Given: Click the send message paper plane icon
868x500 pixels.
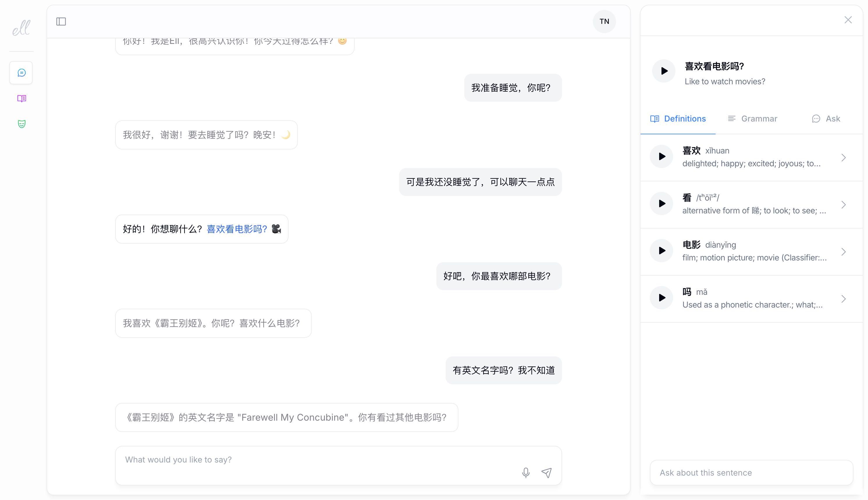Looking at the screenshot, I should [546, 472].
